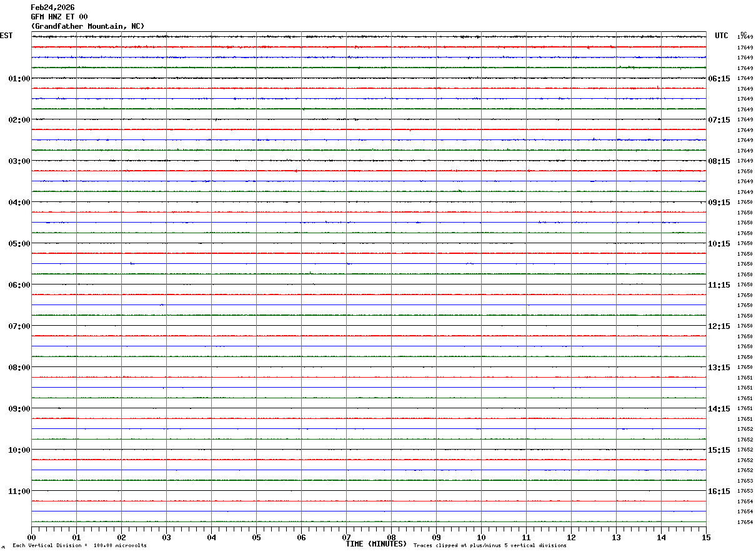Click the EST timezone label

[x=6, y=36]
